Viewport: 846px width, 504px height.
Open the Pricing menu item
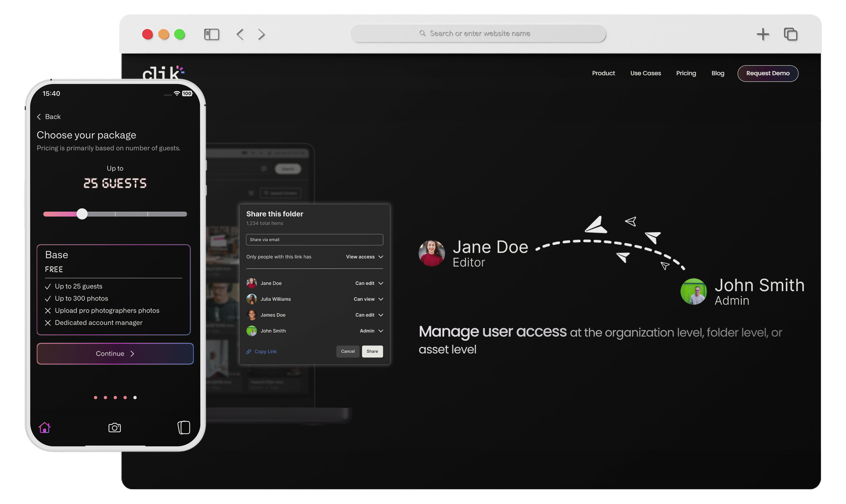click(686, 73)
